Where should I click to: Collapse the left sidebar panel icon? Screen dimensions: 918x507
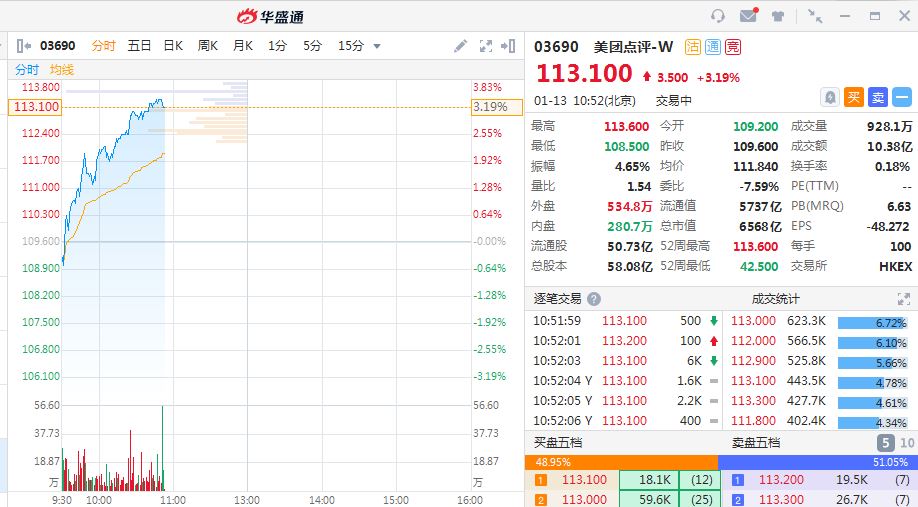click(x=23, y=46)
